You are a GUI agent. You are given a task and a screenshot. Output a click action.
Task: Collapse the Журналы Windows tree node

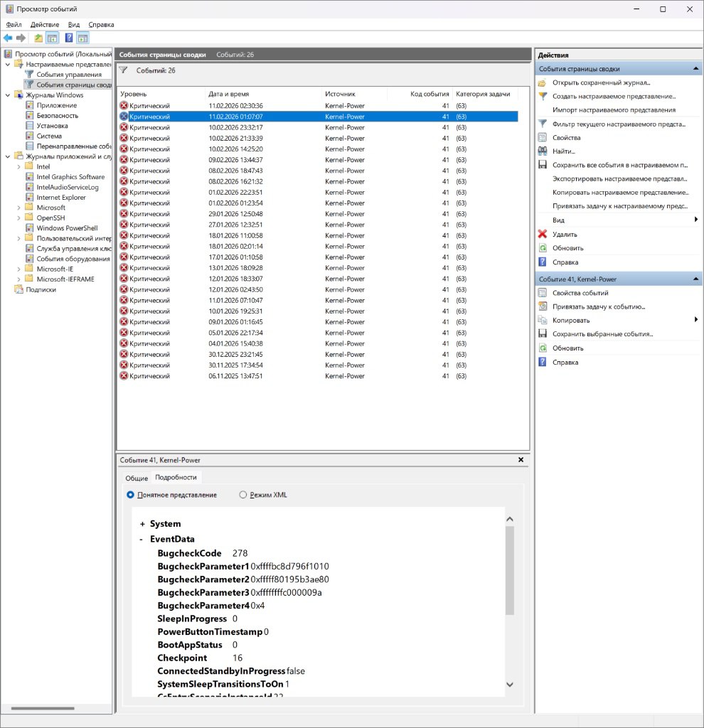point(8,95)
